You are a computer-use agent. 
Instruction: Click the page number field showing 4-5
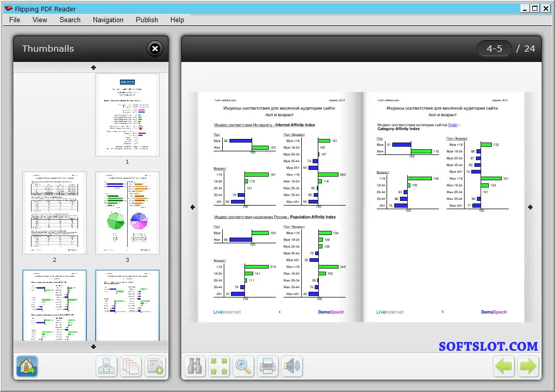coord(495,49)
